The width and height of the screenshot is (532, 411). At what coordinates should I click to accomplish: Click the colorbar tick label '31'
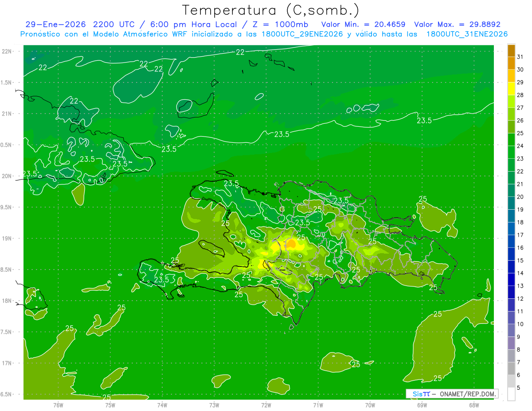pyautogui.click(x=520, y=57)
